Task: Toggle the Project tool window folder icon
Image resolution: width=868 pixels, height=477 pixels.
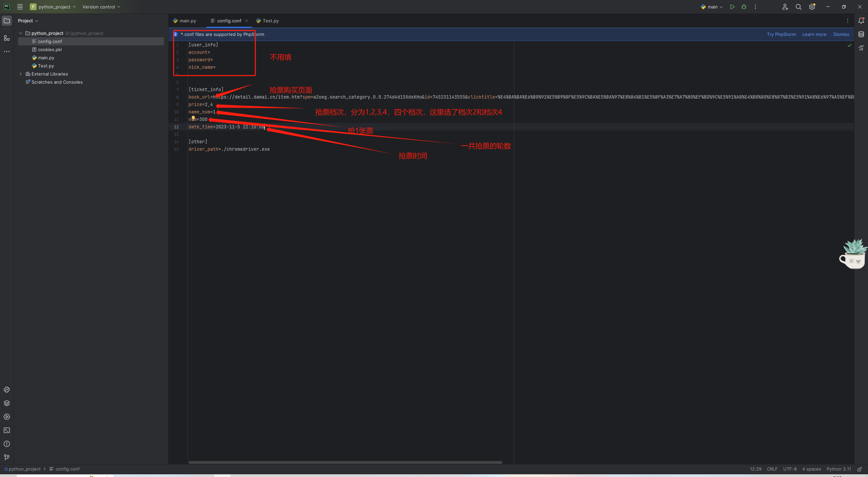Action: click(7, 21)
